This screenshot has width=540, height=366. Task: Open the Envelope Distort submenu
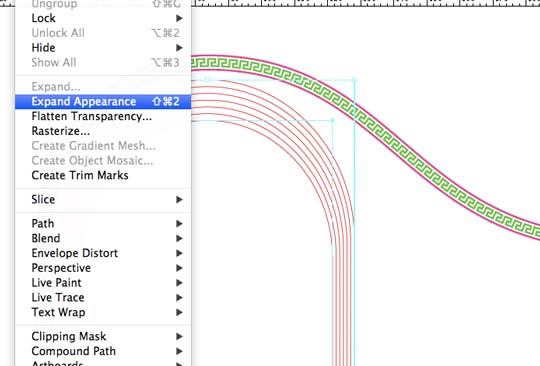tap(103, 253)
